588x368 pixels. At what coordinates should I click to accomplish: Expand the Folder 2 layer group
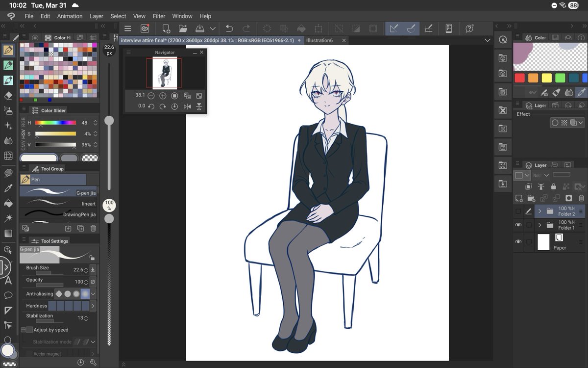[539, 211]
